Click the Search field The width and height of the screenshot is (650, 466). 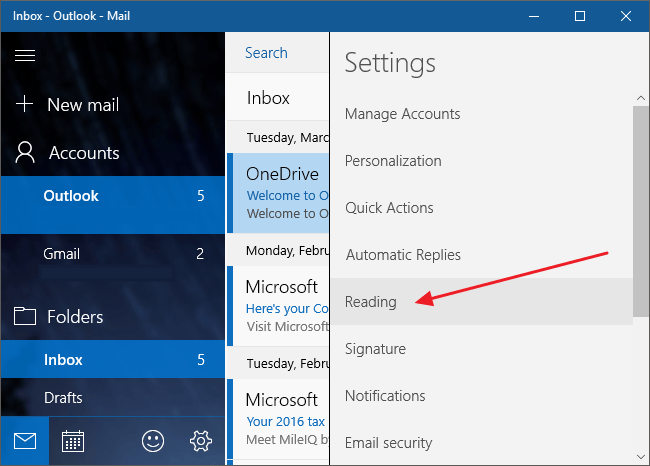(x=267, y=53)
